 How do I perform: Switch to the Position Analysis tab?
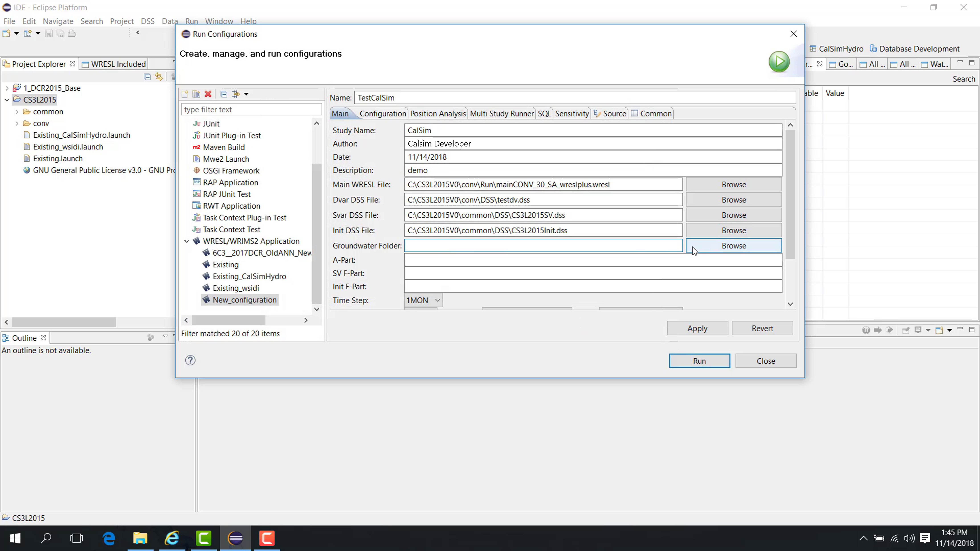(438, 113)
